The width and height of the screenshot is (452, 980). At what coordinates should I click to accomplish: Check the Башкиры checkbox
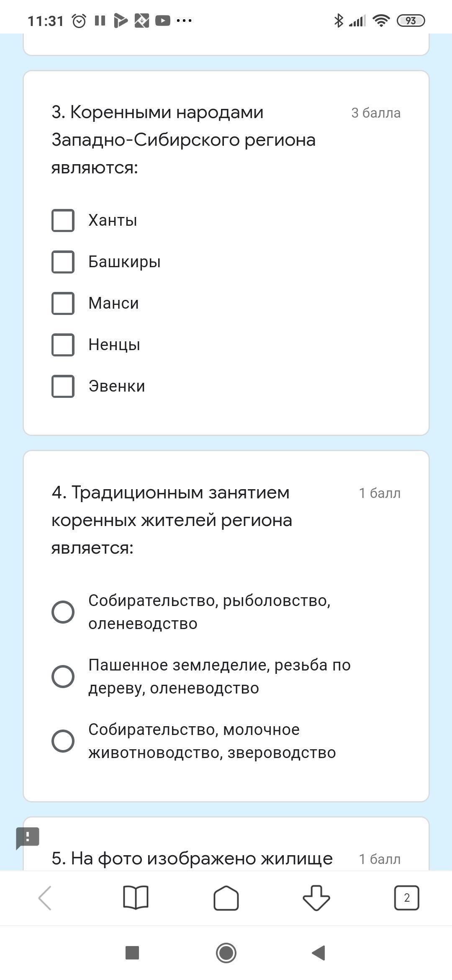63,262
